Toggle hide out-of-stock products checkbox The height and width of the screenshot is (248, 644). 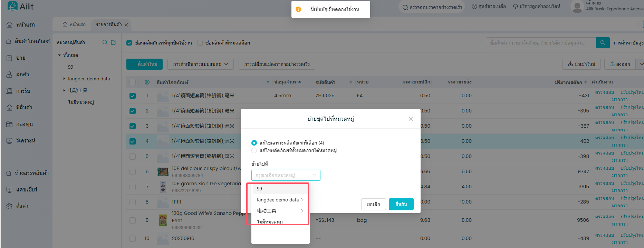(200, 43)
